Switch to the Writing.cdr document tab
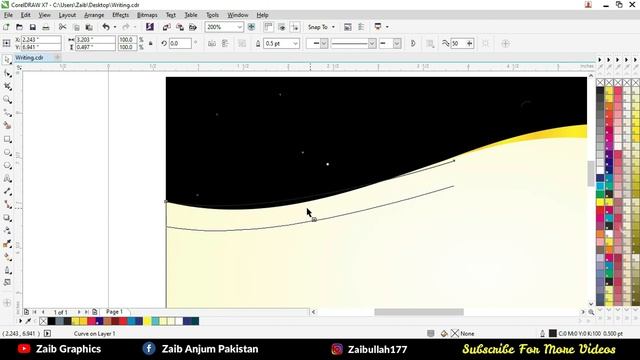Viewport: 640px width, 360px height. coord(29,58)
